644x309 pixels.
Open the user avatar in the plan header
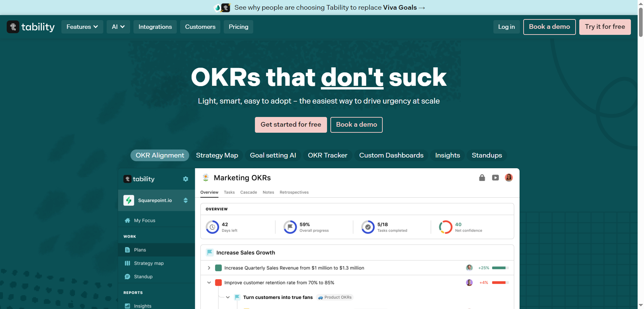(x=509, y=178)
